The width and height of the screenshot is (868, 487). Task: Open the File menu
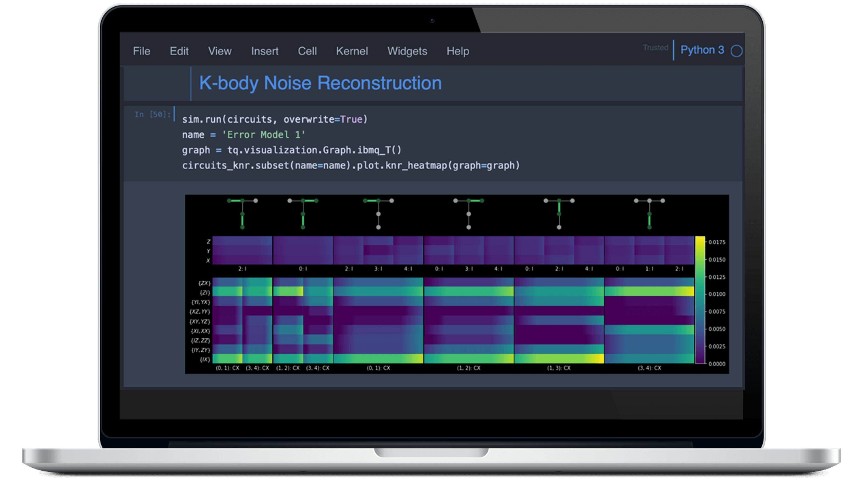click(141, 51)
